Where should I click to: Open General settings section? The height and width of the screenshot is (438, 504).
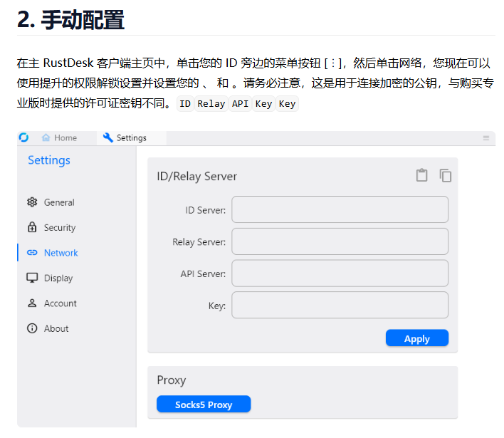pyautogui.click(x=51, y=202)
